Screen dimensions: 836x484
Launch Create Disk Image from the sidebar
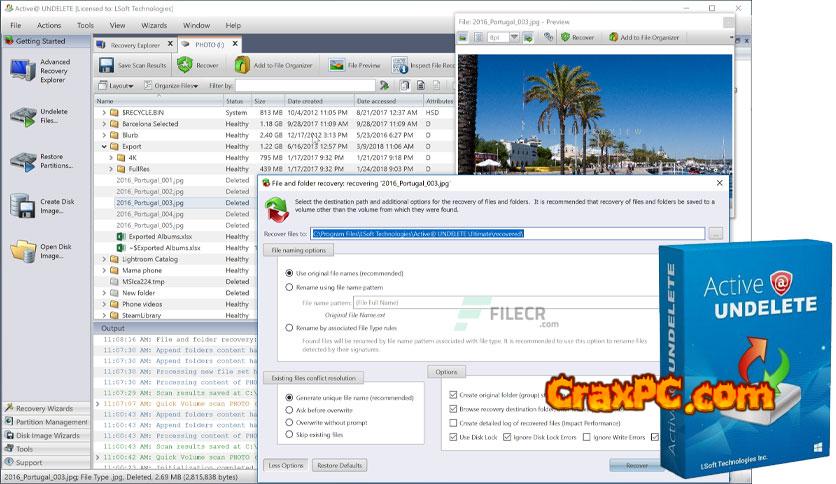coord(22,207)
